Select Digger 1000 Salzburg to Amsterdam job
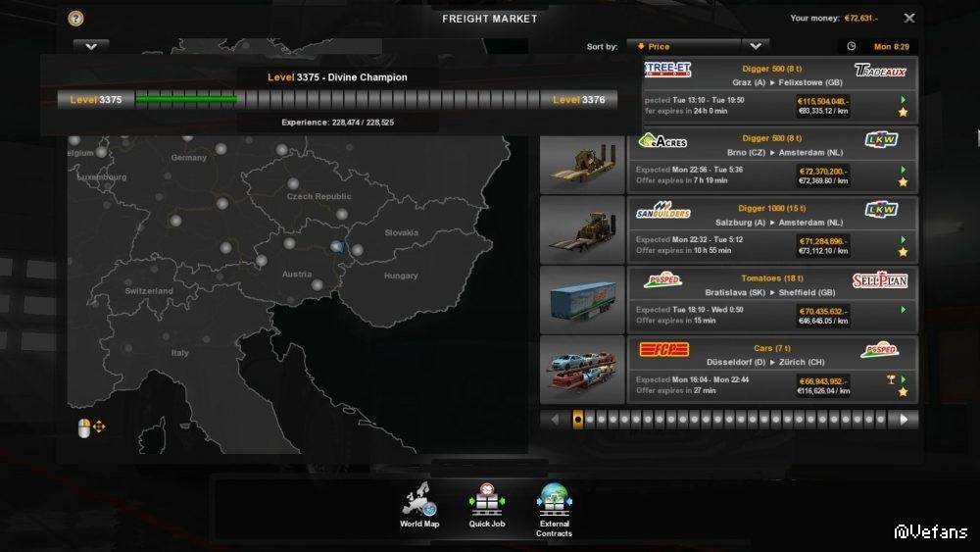980x552 pixels. 773,229
